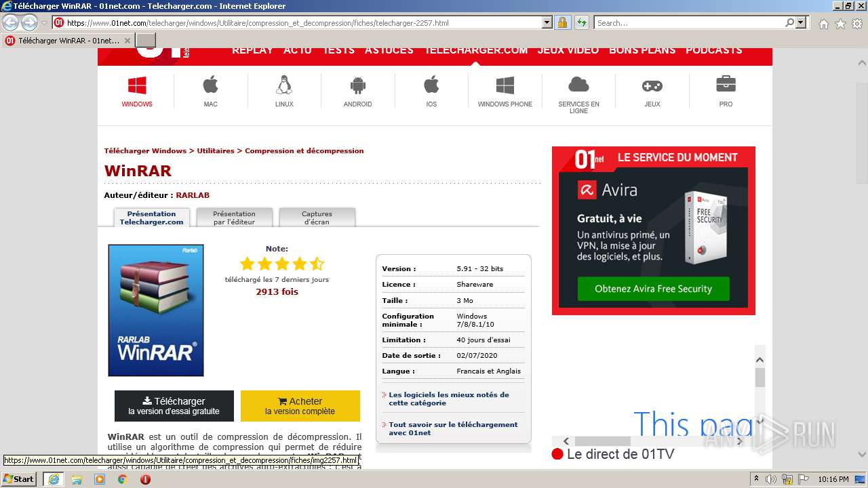The height and width of the screenshot is (488, 868).
Task: Launch Chrome from taskbar
Action: pos(123,479)
